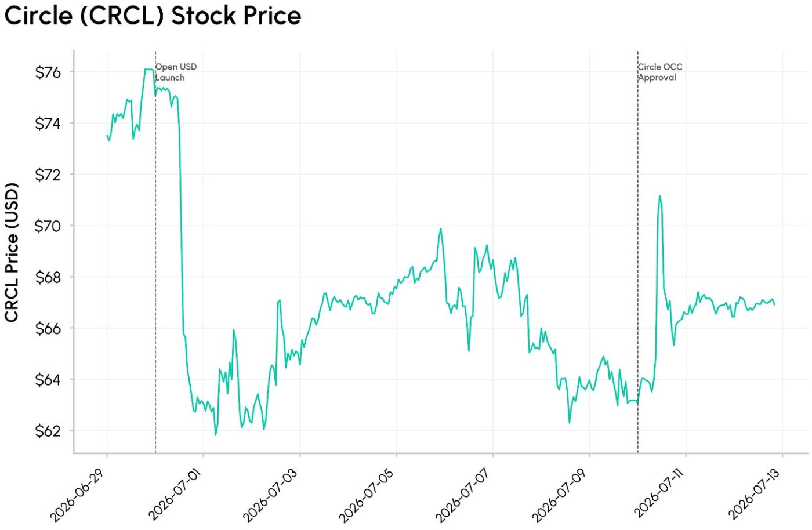Image resolution: width=812 pixels, height=530 pixels.
Task: Click the 2026-07-09 date label
Action: [x=559, y=495]
